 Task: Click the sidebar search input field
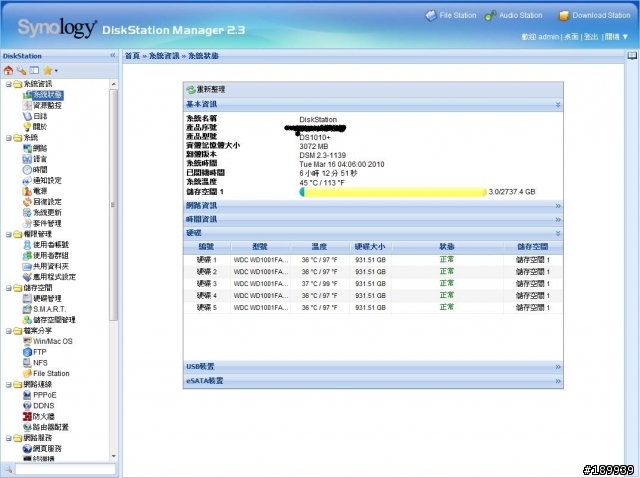coord(65,469)
